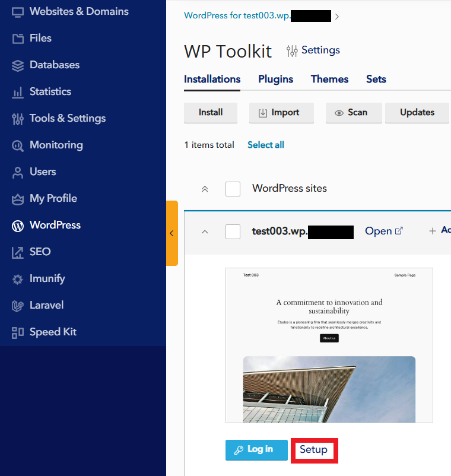This screenshot has width=451, height=476.
Task: Click the key icon on Log in button
Action: tap(239, 450)
